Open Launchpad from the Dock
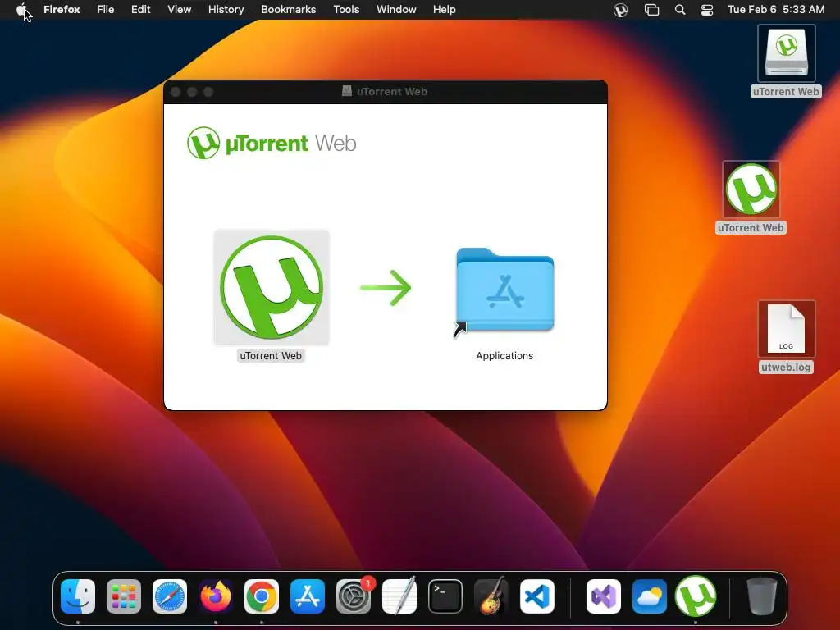The width and height of the screenshot is (840, 630). (x=124, y=596)
